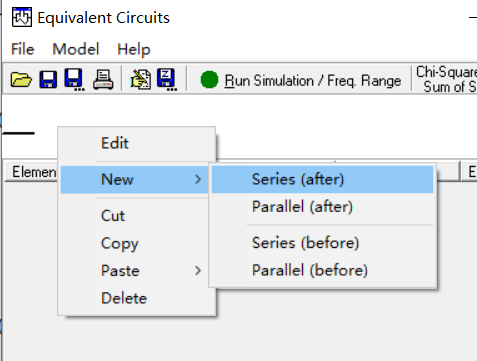Click the Print icon in the toolbar
Image resolution: width=477 pixels, height=361 pixels.
[x=103, y=79]
